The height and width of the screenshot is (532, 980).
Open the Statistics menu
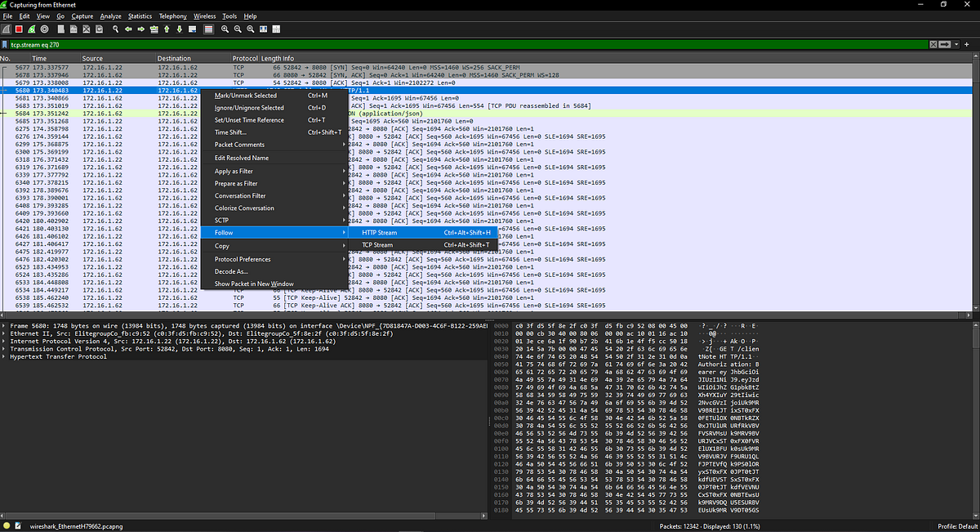coord(140,16)
